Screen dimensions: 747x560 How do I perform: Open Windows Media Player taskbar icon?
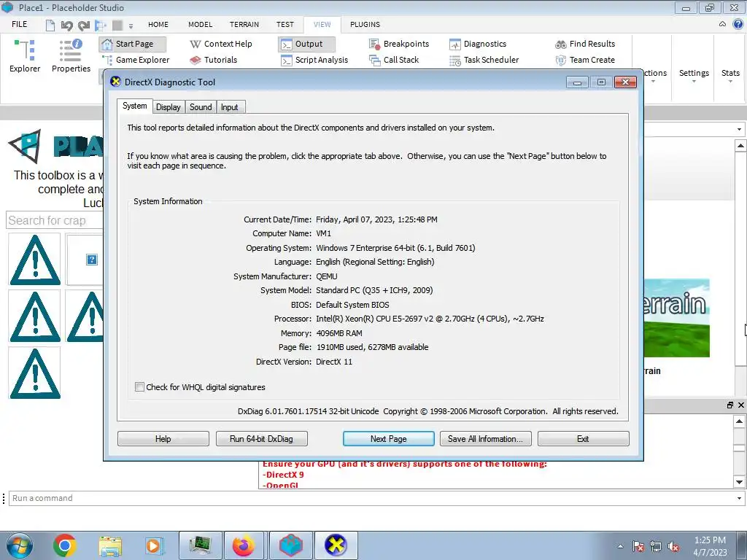[154, 545]
